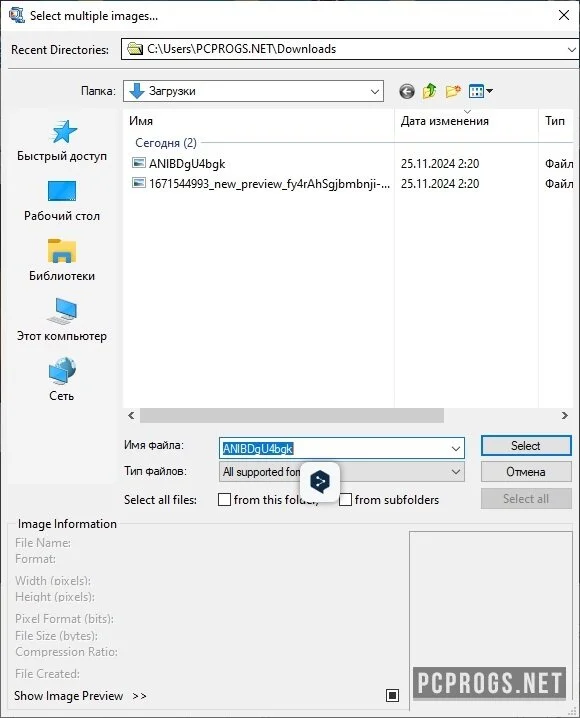This screenshot has width=580, height=718.
Task: Click the 1671544993_new_preview file icon
Action: point(138,183)
